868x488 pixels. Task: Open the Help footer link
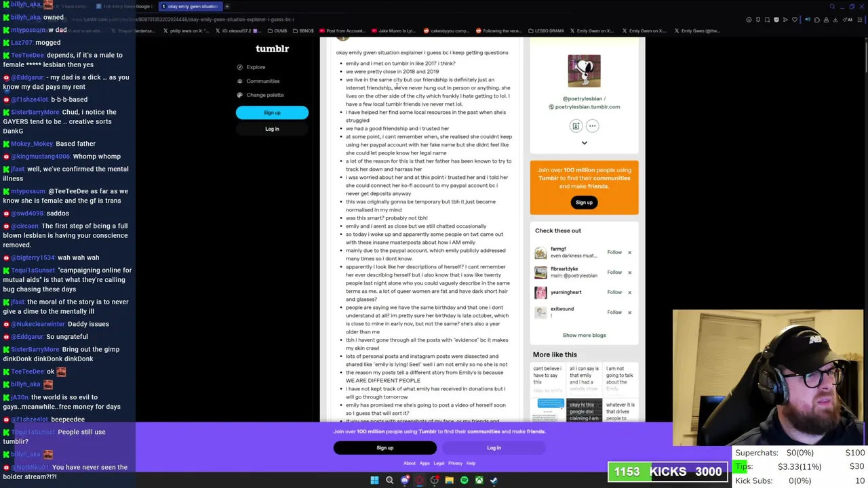pos(471,464)
